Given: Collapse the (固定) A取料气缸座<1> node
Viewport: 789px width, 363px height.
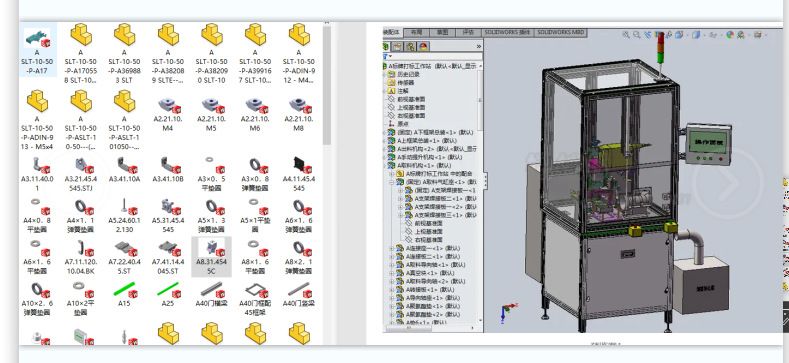Looking at the screenshot, I should [392, 182].
